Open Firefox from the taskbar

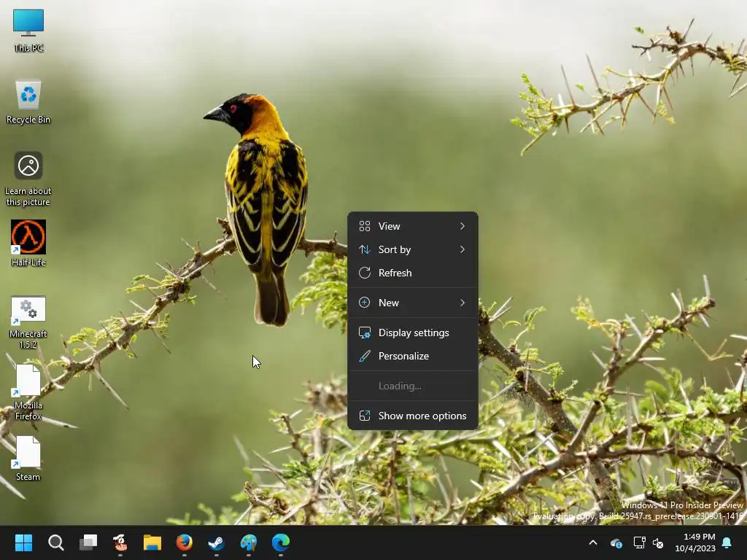coord(185,542)
